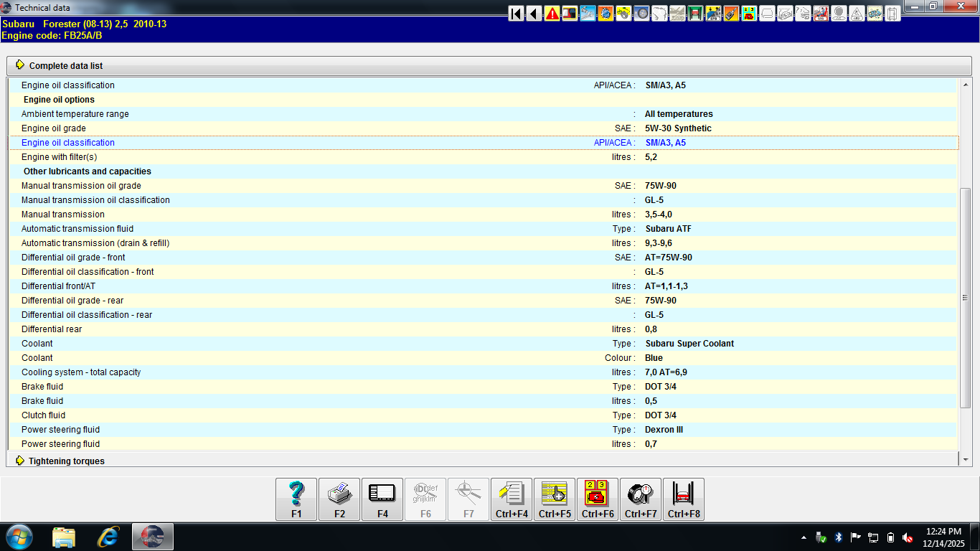980x551 pixels.
Task: Click the yellow arrow beside Complete data list
Action: (20, 65)
